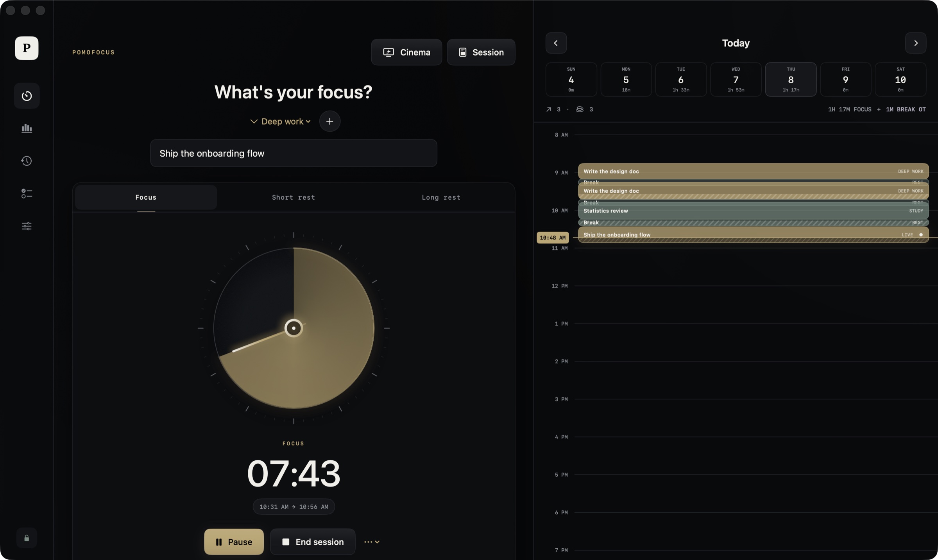Screen dimensions: 938x560
Task: Select Saturday 10 in week strip
Action: coord(900,79)
